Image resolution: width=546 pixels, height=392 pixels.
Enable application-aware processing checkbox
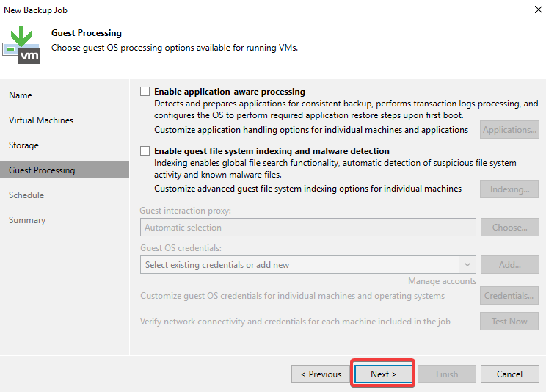pyautogui.click(x=145, y=91)
